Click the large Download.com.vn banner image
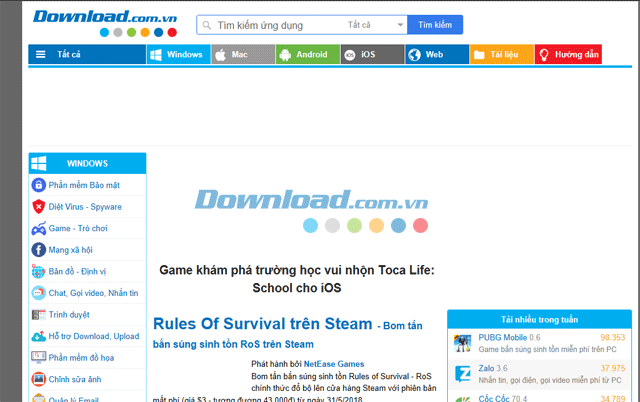This screenshot has width=640, height=402. click(x=311, y=211)
